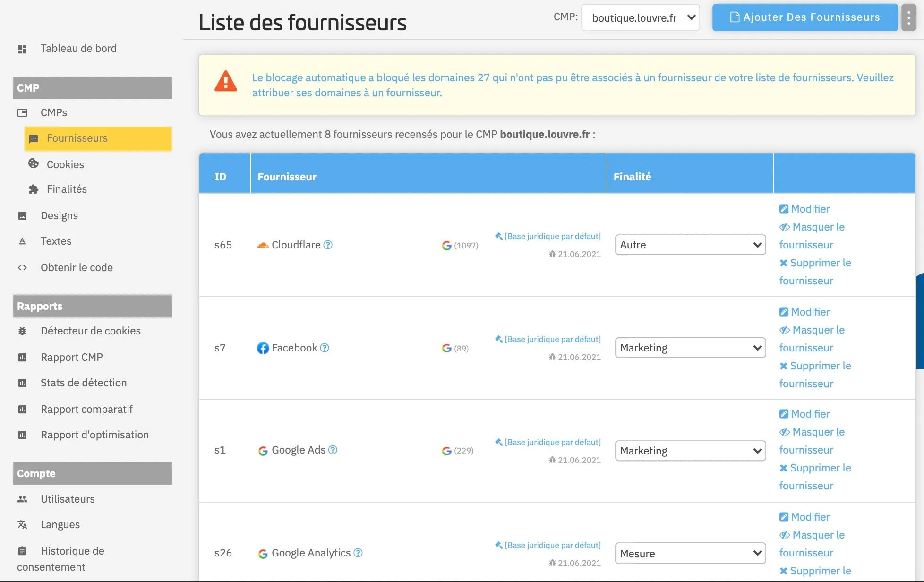Click the people icon beside Utilisateurs
The image size is (924, 582).
(x=22, y=499)
